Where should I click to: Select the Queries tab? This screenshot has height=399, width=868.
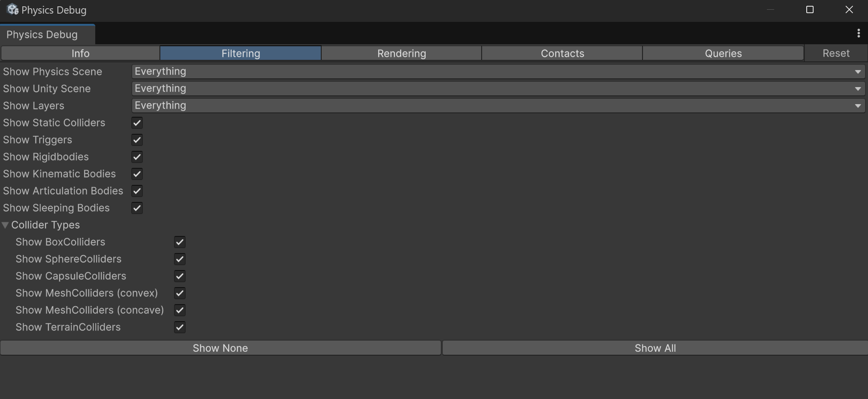(x=723, y=54)
